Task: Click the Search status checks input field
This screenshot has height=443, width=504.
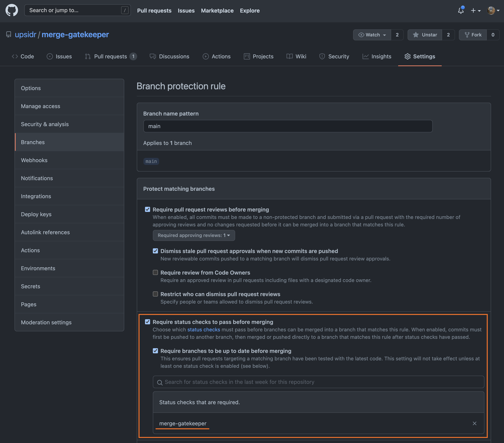Action: coord(318,382)
